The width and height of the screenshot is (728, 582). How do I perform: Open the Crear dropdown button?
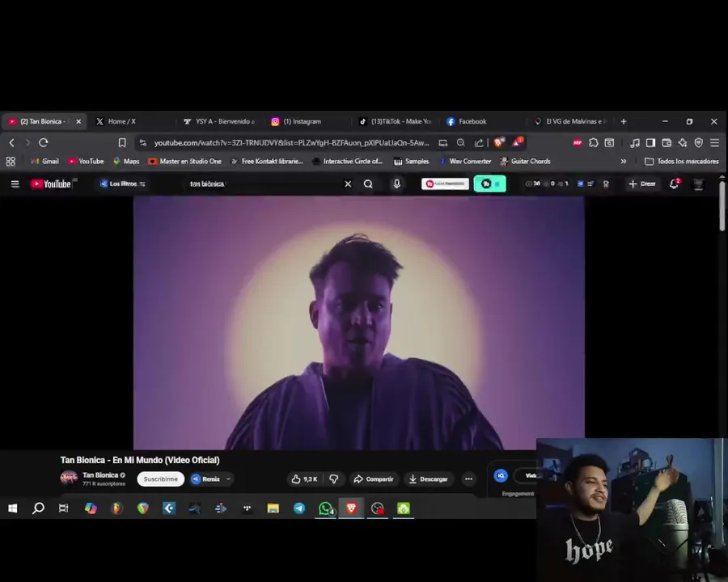pos(642,183)
